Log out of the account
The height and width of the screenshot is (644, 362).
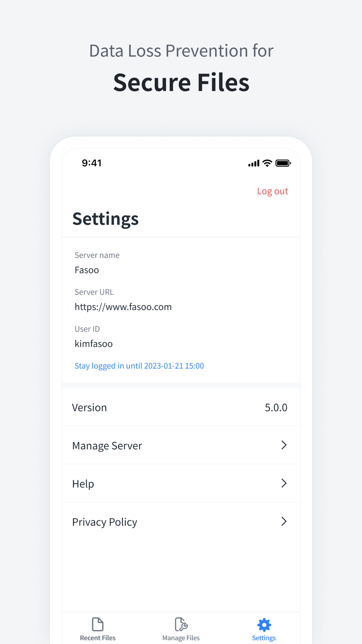273,191
